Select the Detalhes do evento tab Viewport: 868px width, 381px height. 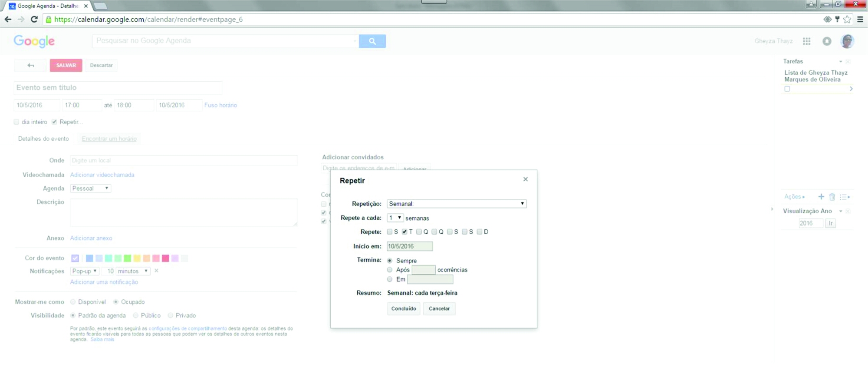tap(43, 139)
